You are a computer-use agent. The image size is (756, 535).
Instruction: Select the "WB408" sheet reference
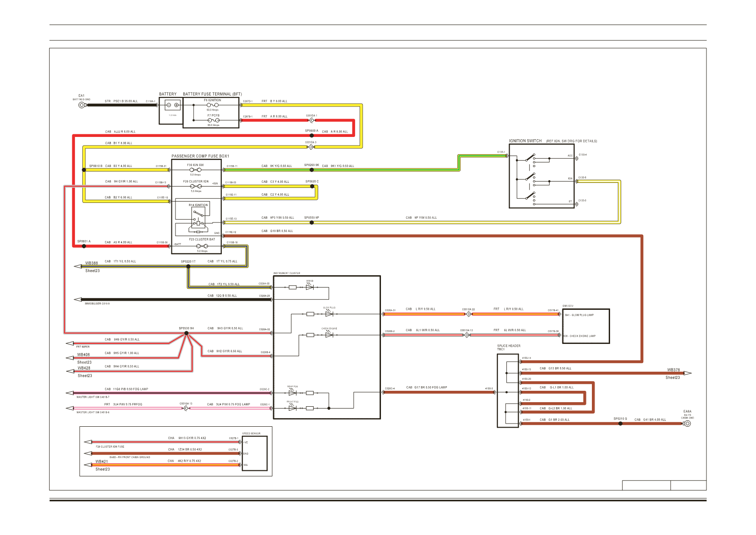pos(84,355)
